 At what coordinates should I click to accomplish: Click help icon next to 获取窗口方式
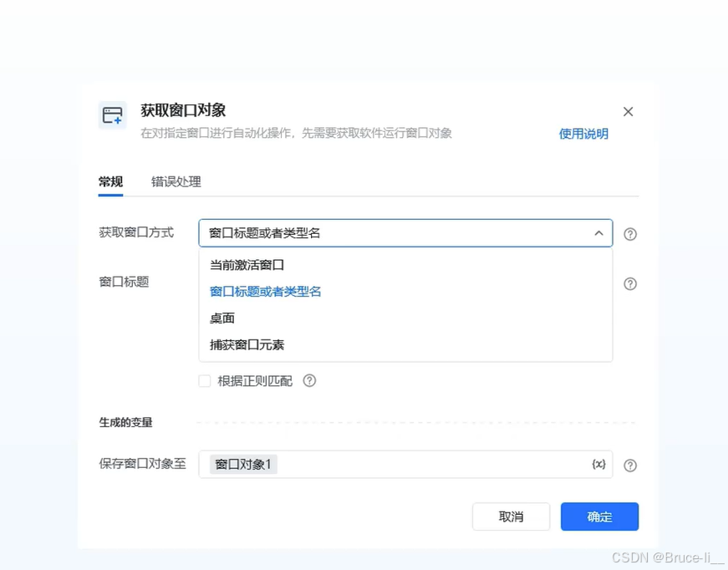(630, 234)
